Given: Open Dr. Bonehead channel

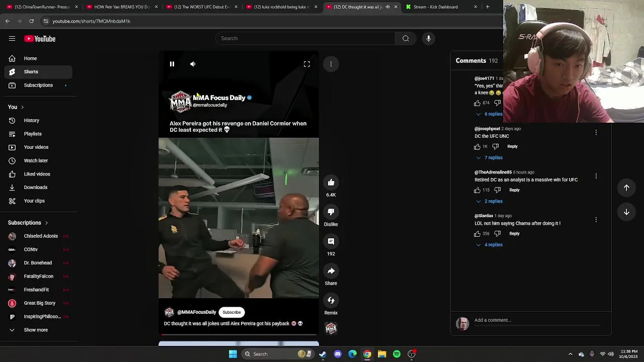Looking at the screenshot, I should pos(38,263).
